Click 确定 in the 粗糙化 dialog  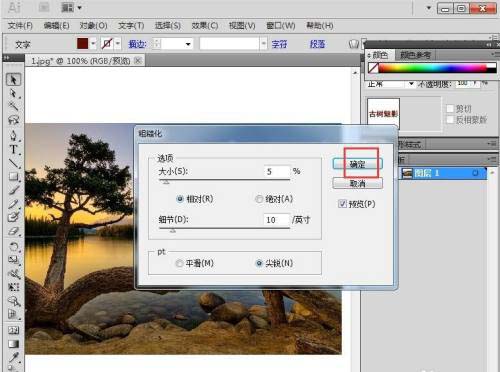[357, 164]
